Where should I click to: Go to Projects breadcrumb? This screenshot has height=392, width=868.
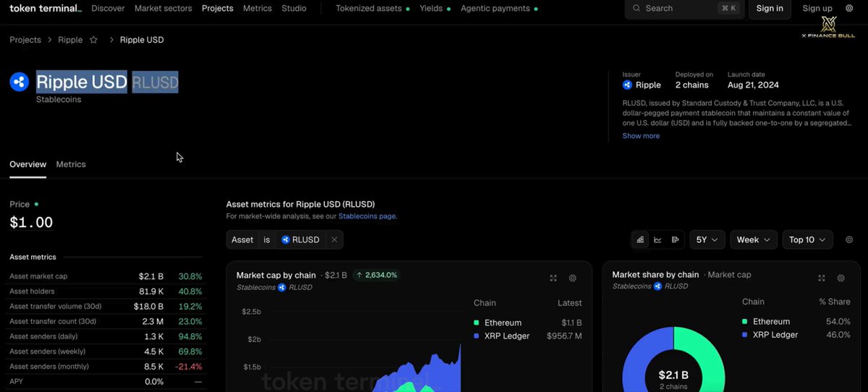(x=25, y=40)
